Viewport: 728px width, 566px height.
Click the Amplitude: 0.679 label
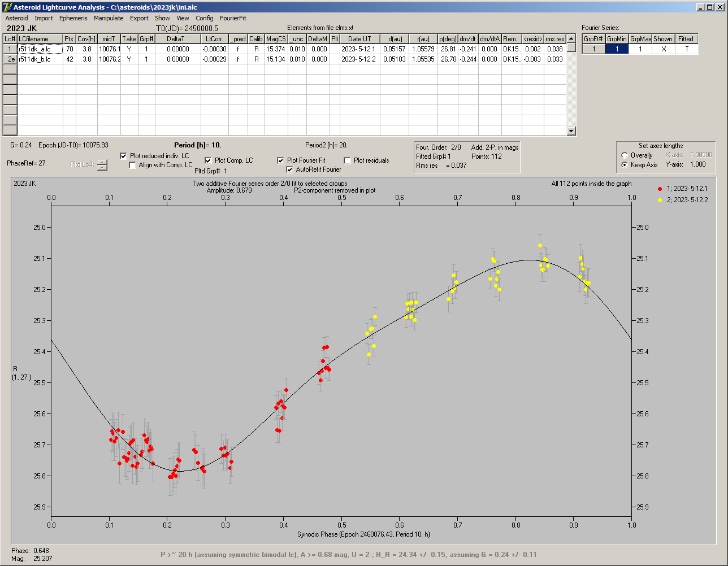tap(229, 190)
